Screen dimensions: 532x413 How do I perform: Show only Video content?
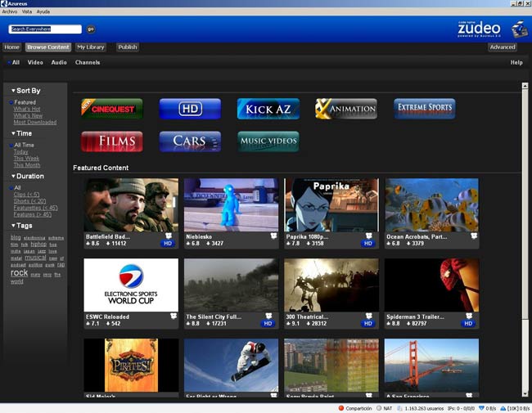coord(35,62)
